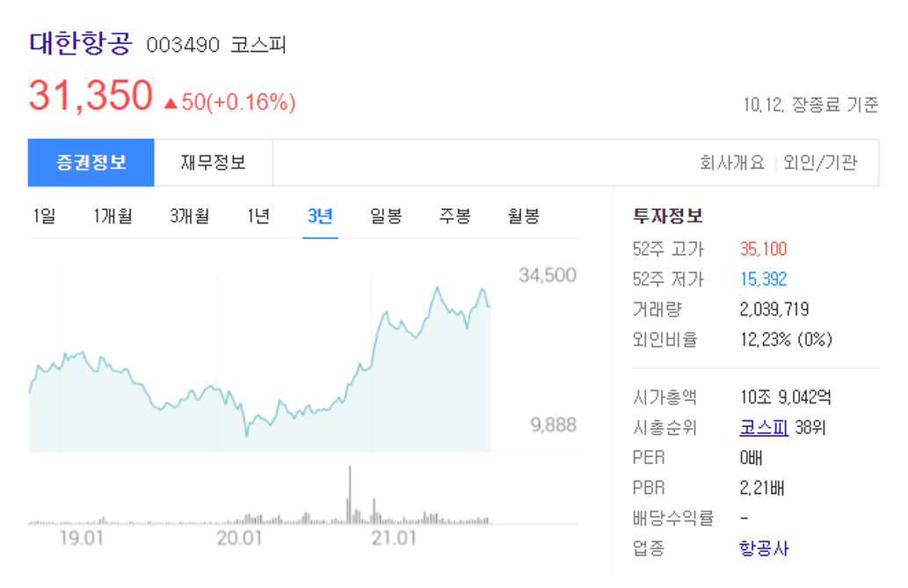
Task: Switch to the 1년 price chart
Action: pyautogui.click(x=256, y=215)
